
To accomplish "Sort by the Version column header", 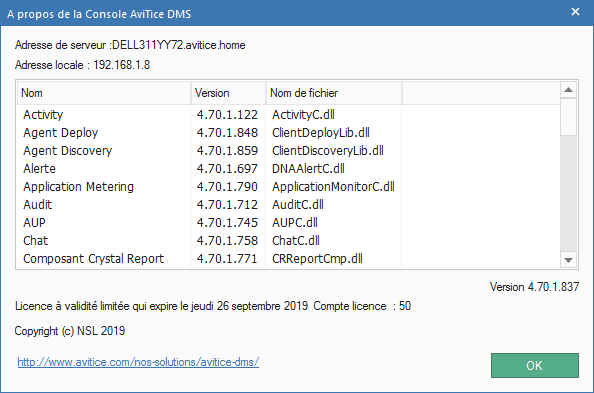I will (228, 93).
